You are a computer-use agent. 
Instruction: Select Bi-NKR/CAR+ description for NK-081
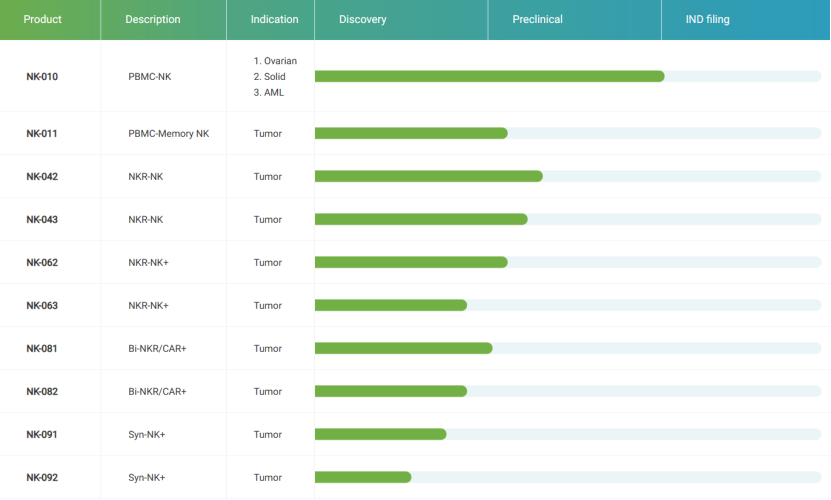click(x=157, y=349)
